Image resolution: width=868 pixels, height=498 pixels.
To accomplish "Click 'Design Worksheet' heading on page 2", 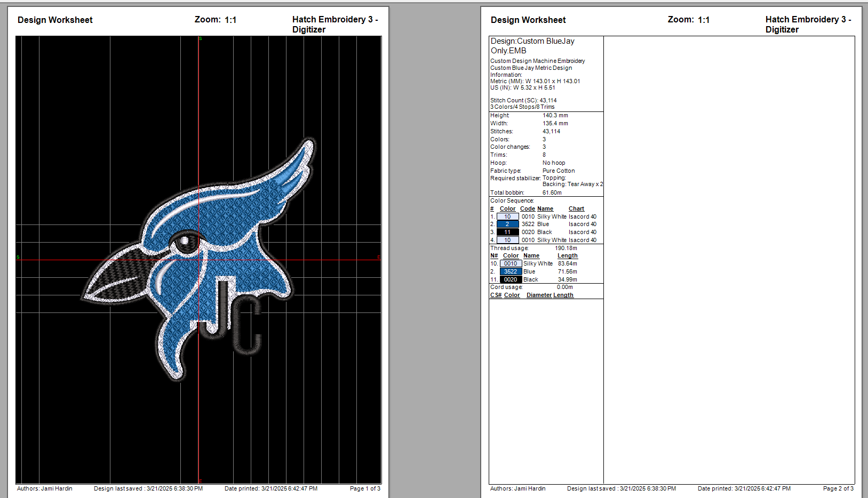I will (x=528, y=20).
